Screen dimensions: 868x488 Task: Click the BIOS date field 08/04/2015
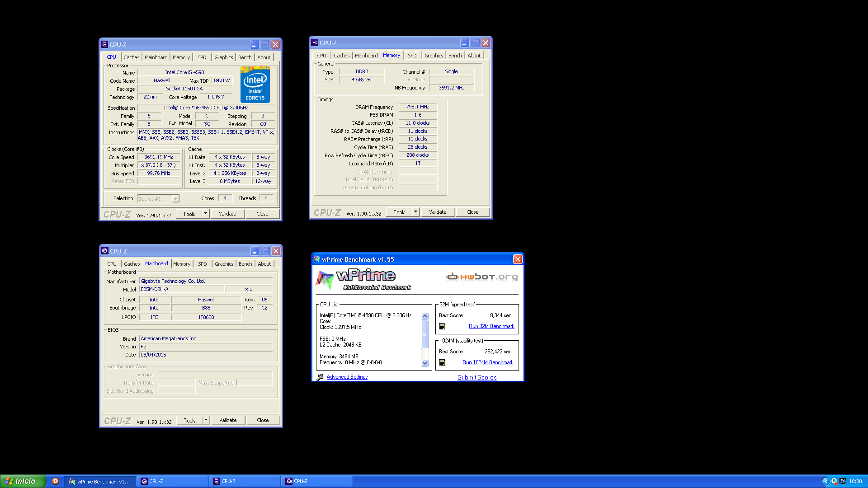point(206,355)
